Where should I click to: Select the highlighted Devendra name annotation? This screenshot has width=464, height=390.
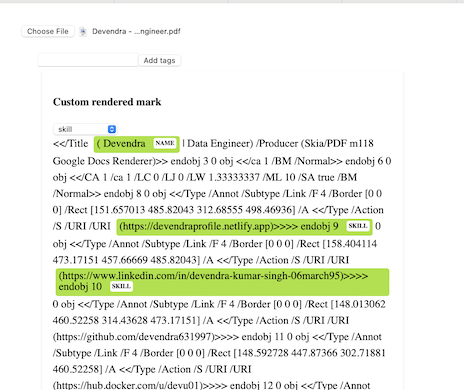click(137, 144)
